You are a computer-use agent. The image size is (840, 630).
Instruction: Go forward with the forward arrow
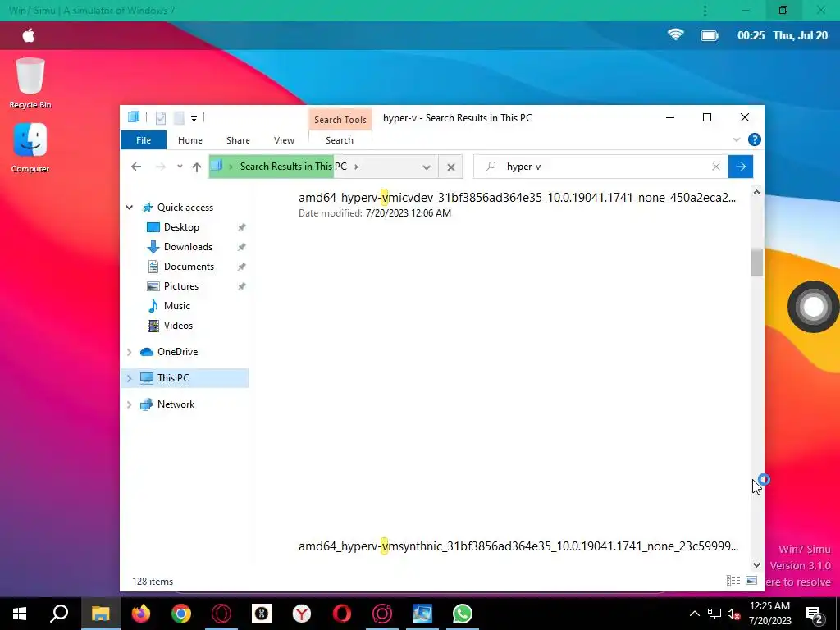160,167
